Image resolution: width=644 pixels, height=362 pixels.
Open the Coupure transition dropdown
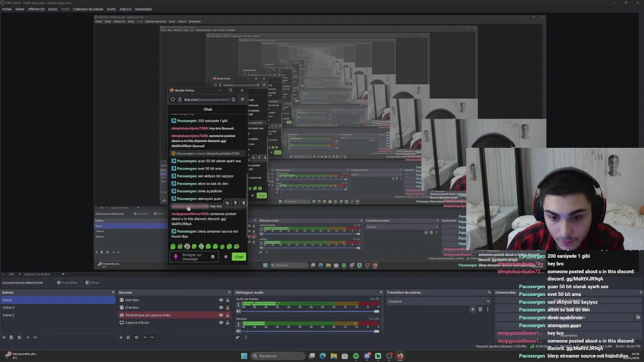(438, 301)
